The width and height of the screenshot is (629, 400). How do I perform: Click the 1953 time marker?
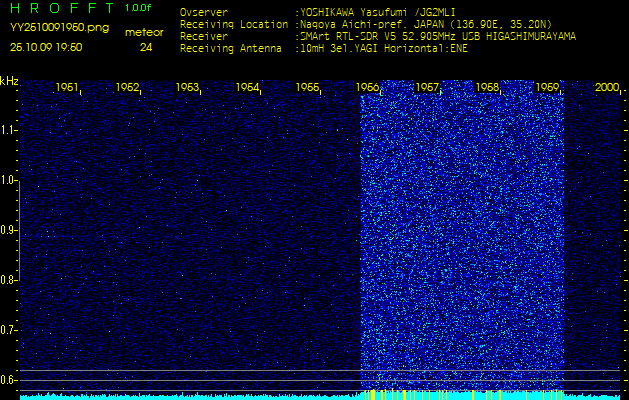point(187,87)
